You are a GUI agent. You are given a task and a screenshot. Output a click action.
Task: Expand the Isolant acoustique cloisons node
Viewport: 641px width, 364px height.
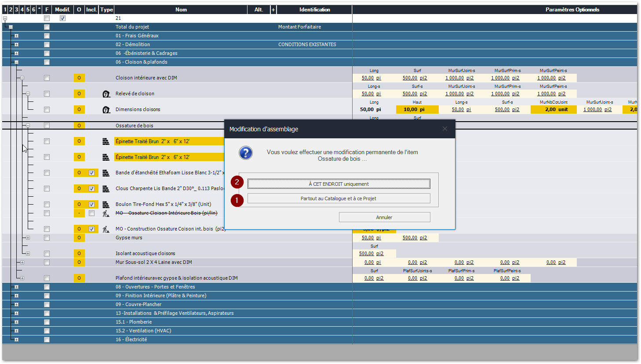point(28,254)
